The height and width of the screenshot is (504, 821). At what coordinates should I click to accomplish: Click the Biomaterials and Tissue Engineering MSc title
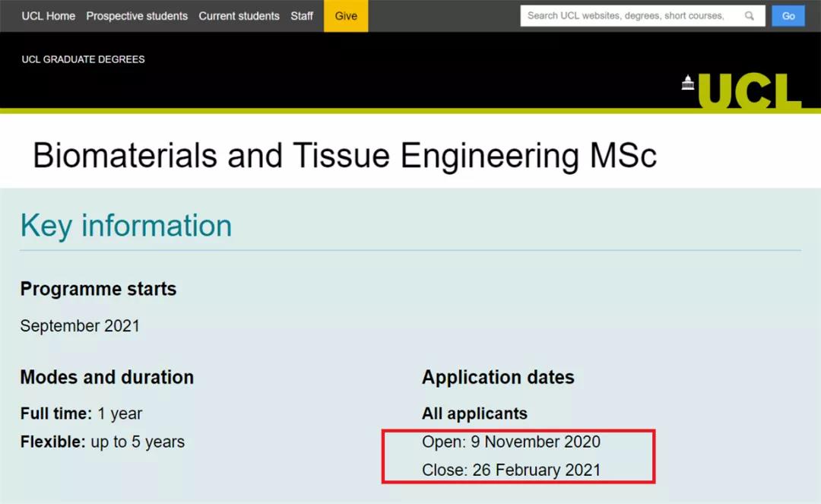(344, 156)
